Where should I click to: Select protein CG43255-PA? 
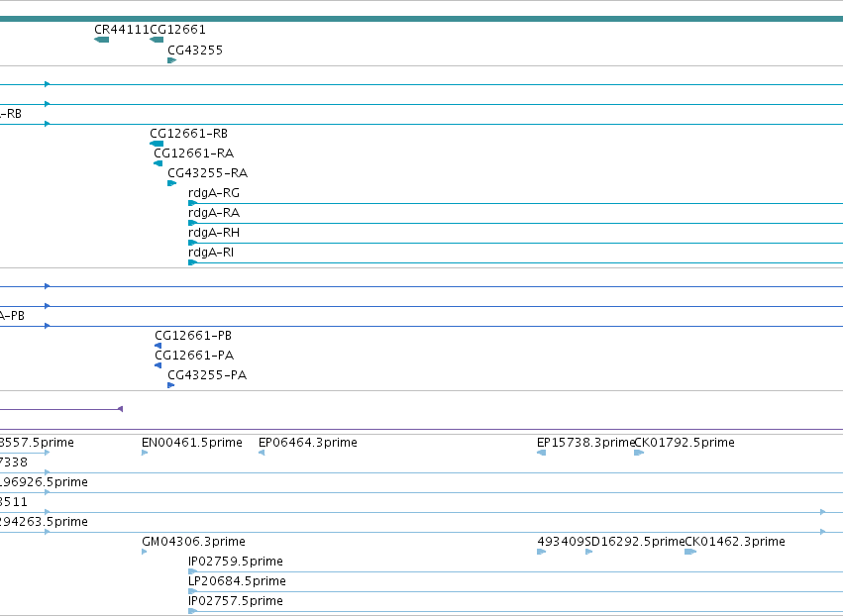(207, 375)
